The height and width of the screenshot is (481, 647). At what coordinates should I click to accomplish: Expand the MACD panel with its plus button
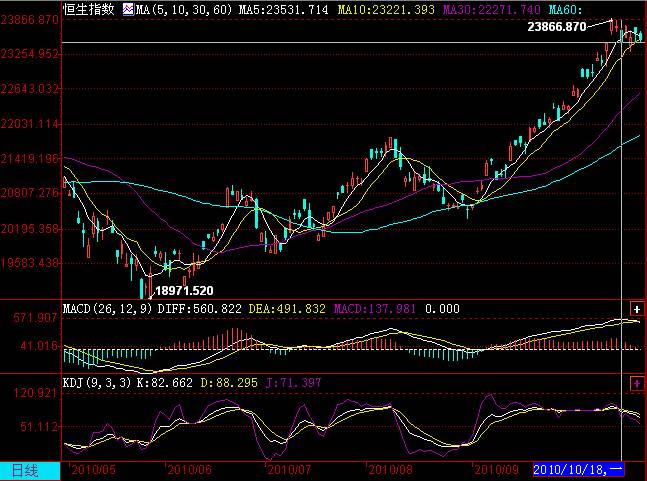(637, 309)
